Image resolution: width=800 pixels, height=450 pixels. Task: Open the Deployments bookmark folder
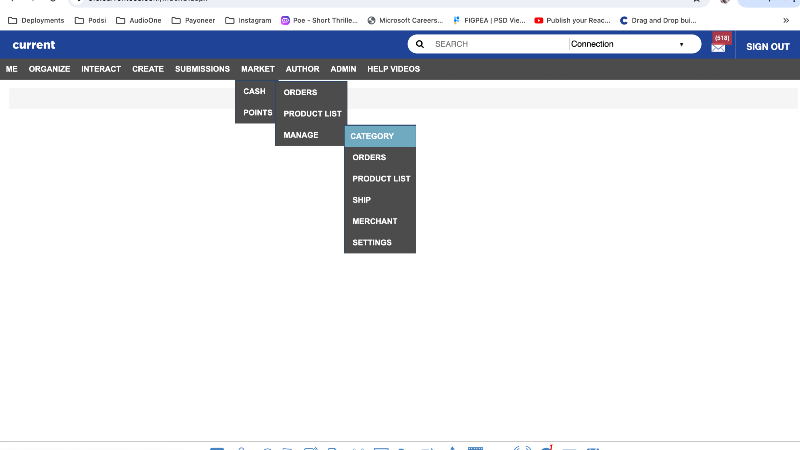pos(36,20)
